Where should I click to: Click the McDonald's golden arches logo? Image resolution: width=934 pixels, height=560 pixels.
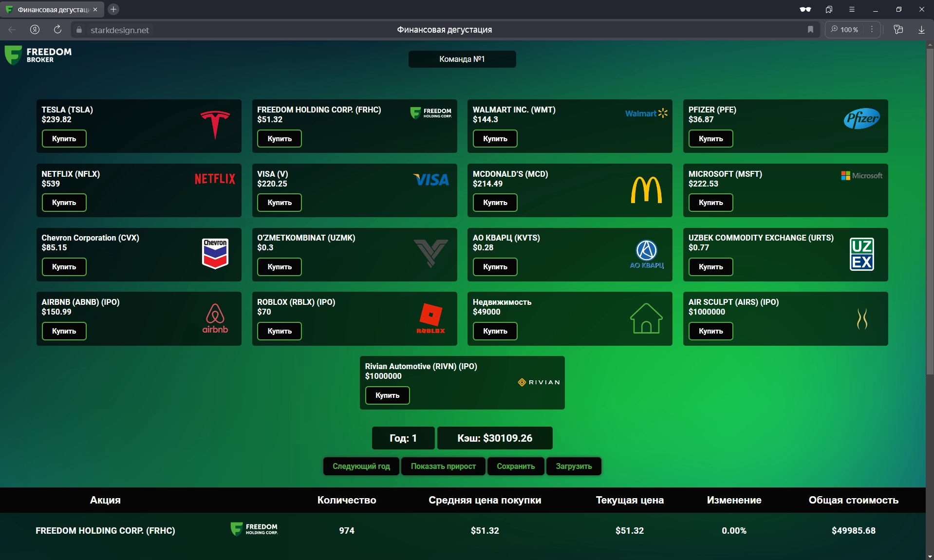point(646,189)
